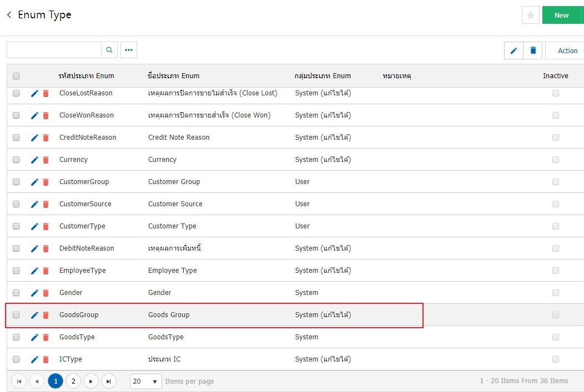
Task: Go to the next page arrow
Action: tap(91, 381)
